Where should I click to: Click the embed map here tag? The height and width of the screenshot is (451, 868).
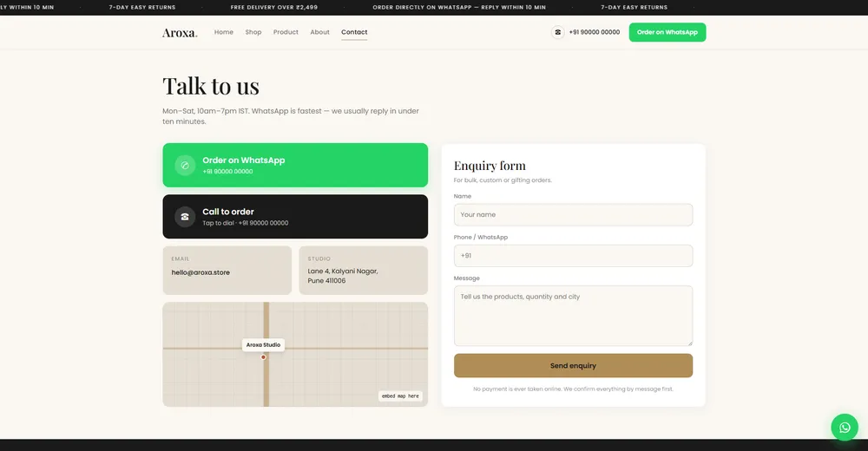click(400, 396)
